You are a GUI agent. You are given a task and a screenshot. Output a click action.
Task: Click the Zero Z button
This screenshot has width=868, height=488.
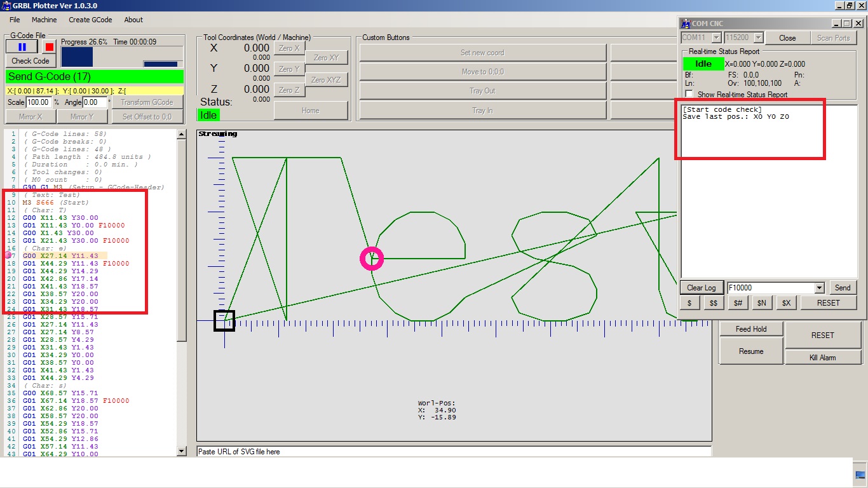(290, 90)
